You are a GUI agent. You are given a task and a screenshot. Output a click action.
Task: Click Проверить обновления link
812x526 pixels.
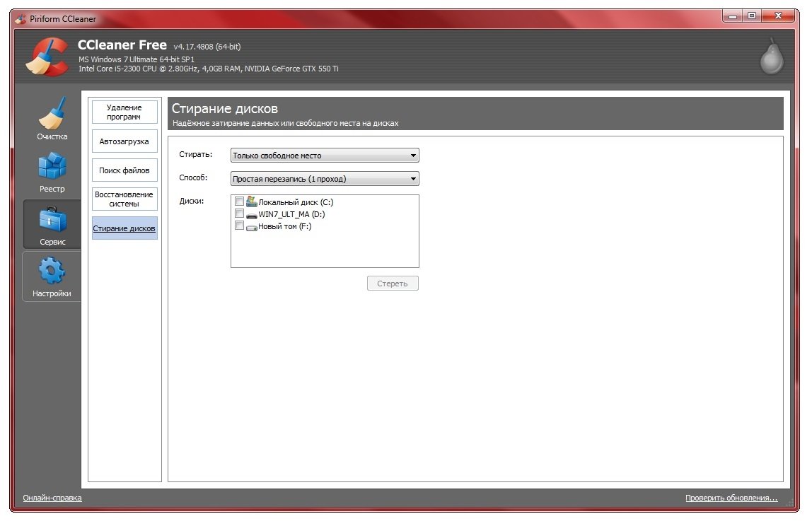click(731, 498)
